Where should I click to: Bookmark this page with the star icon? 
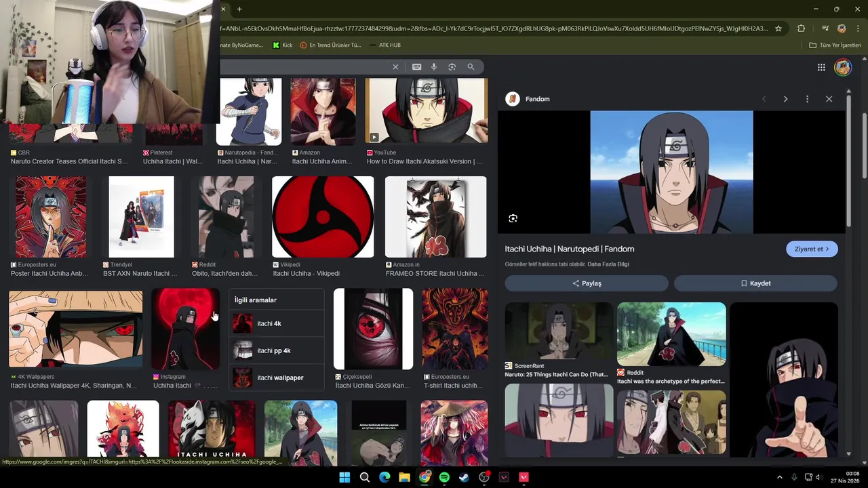(778, 28)
